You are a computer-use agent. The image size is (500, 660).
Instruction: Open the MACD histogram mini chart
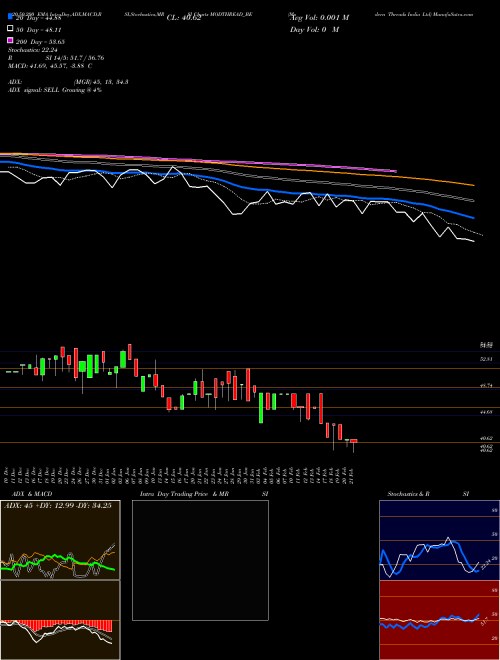point(60,620)
